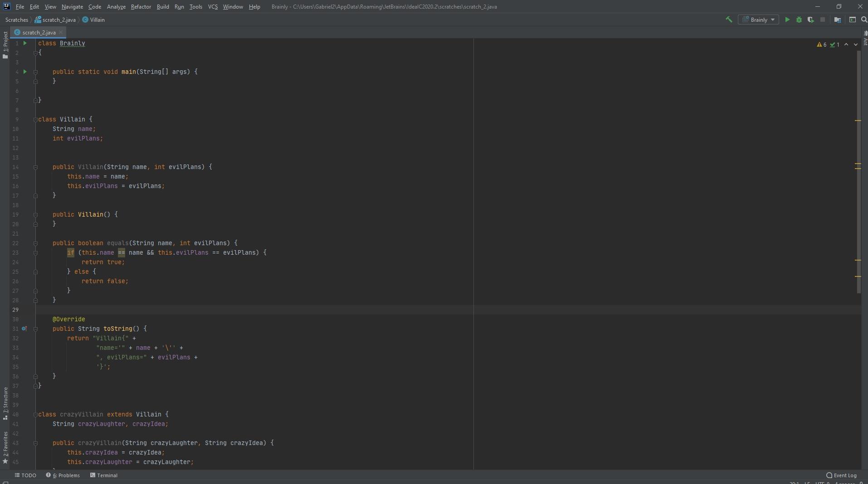The image size is (868, 484).
Task: Click the run gutter arrow beside main method
Action: (x=25, y=72)
